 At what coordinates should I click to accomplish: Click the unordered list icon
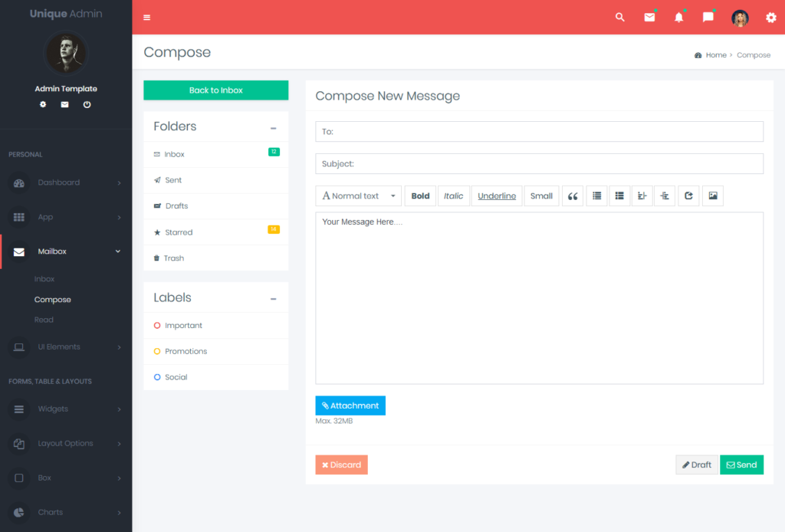pyautogui.click(x=596, y=195)
